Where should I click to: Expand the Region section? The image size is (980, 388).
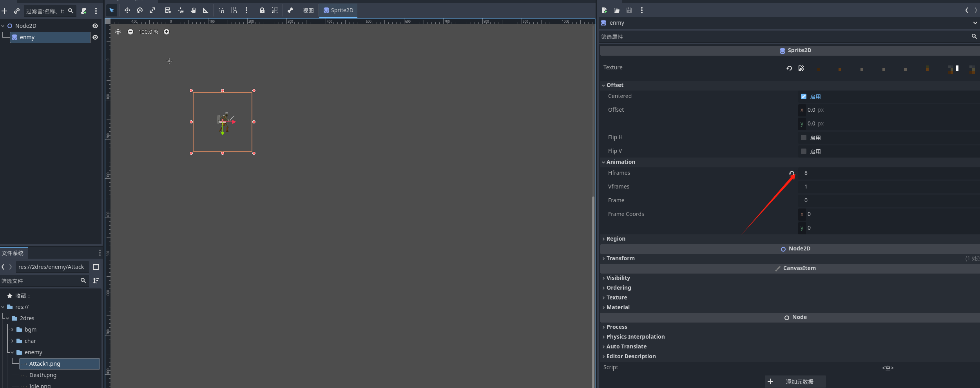790,239
